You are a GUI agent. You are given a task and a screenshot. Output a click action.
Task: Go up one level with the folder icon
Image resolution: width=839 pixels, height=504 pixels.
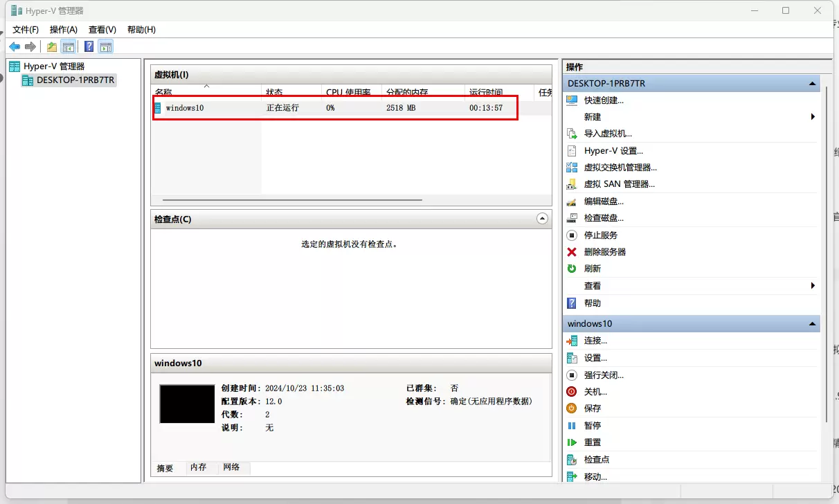coord(52,47)
